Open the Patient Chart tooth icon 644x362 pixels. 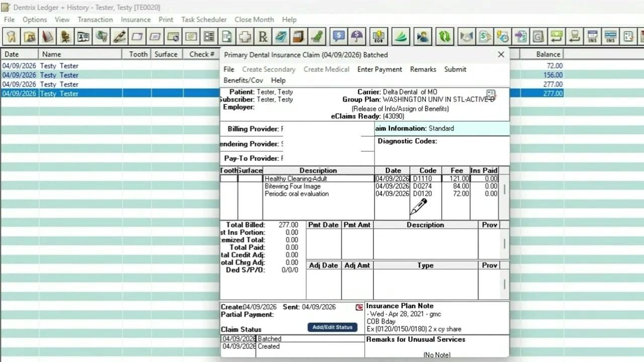(x=12, y=37)
